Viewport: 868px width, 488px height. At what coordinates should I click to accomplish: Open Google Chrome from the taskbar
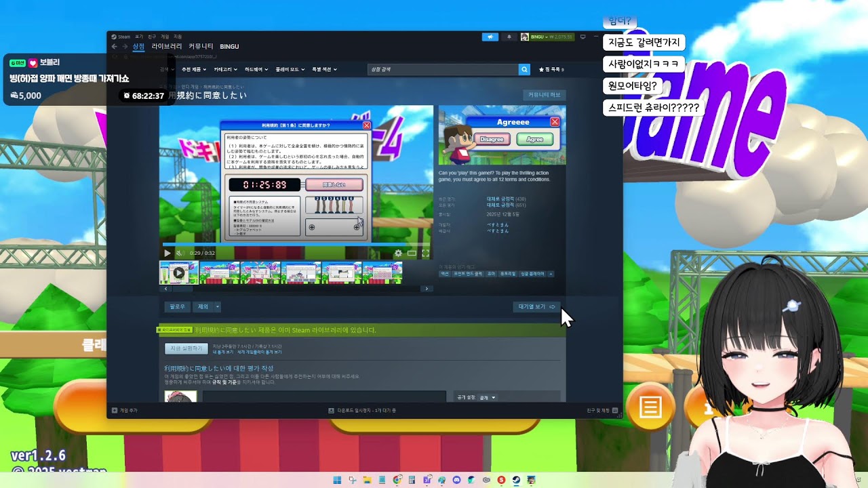pyautogui.click(x=397, y=480)
